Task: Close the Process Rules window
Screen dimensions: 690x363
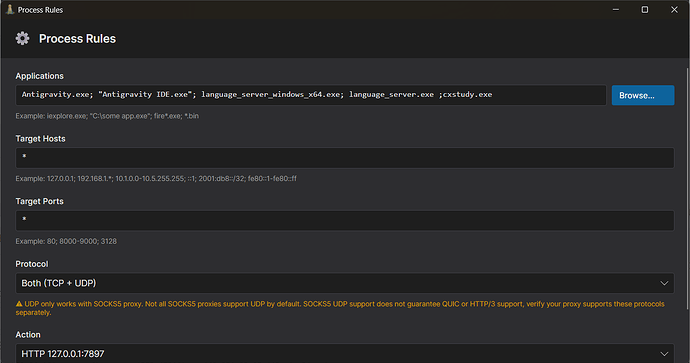Action: coord(674,9)
